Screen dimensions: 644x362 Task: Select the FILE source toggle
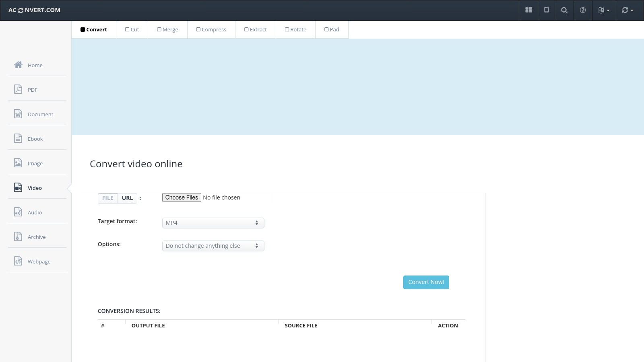point(108,198)
